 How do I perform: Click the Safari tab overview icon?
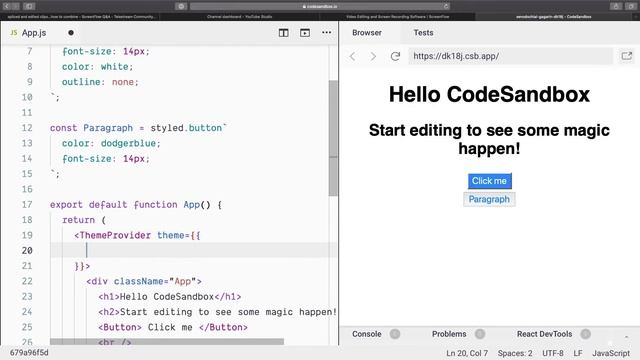631,6
